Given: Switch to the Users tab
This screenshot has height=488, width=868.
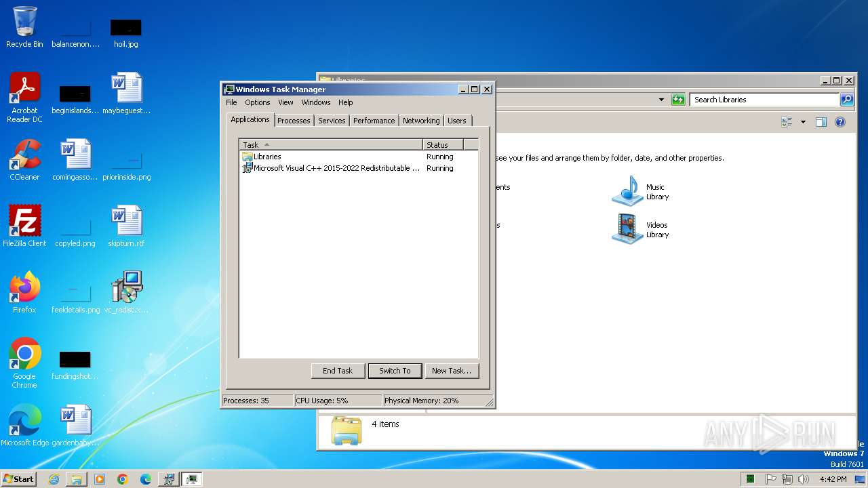Looking at the screenshot, I should pyautogui.click(x=457, y=121).
